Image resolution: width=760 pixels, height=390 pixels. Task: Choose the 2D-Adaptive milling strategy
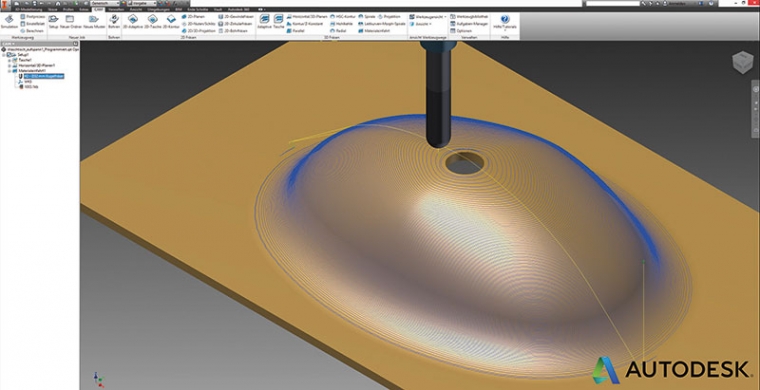point(133,21)
